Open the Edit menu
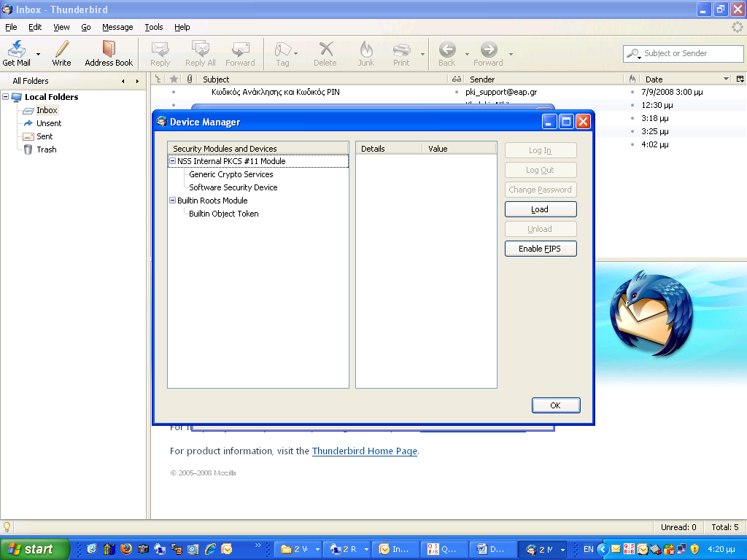 tap(35, 27)
